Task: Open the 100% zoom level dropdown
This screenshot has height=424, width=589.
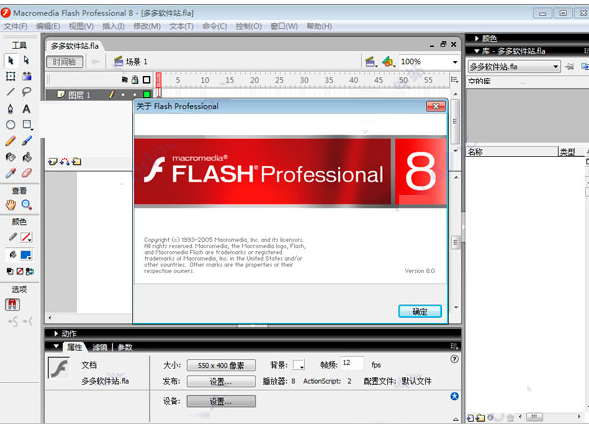Action: click(455, 62)
